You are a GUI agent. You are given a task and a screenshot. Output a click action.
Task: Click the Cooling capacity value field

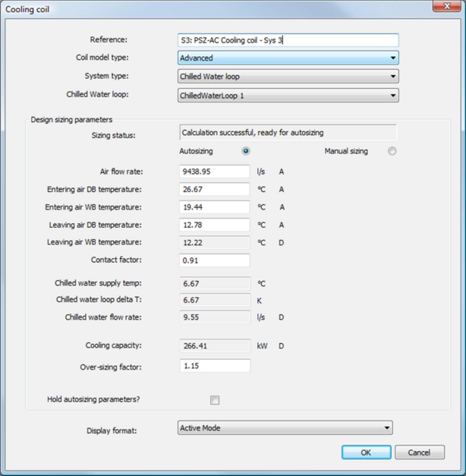click(215, 346)
